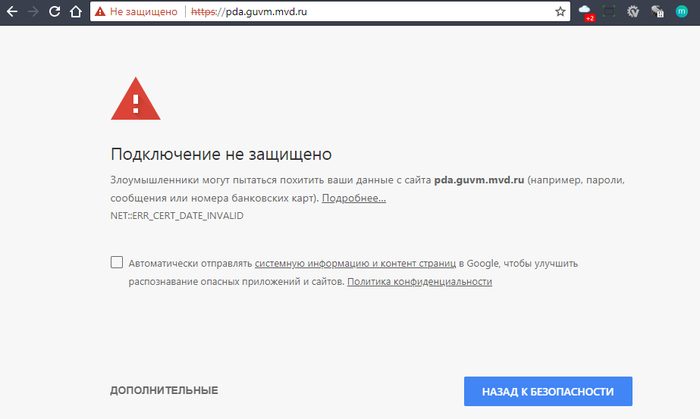Expand the ДОПОЛНИТЕЛЬНЫЕ advanced section
The image size is (700, 419).
point(164,390)
